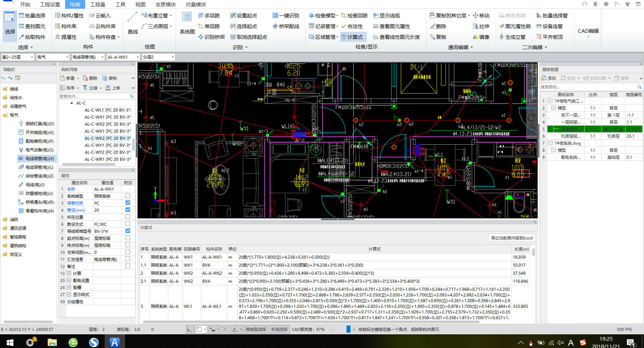Click 新建 in the component list
Image resolution: width=644 pixels, height=348 pixels.
tap(69, 78)
